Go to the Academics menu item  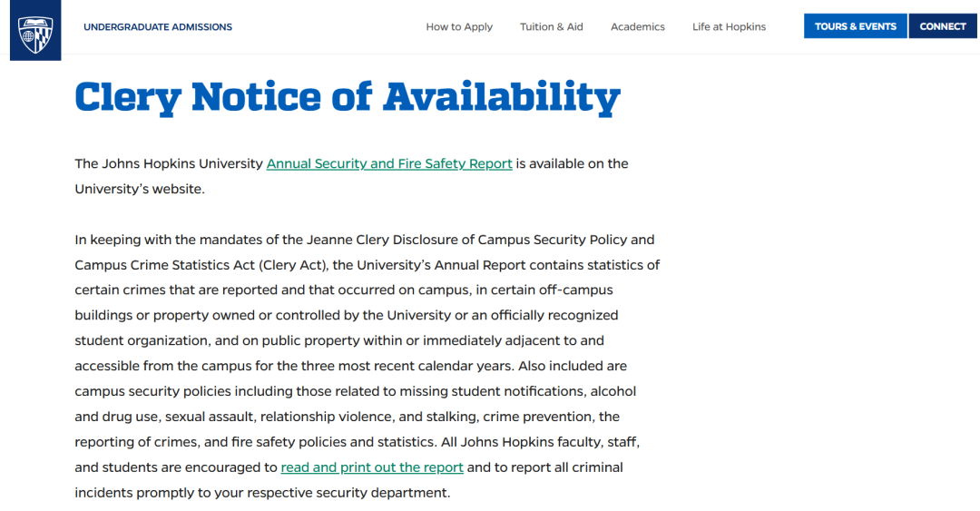point(638,27)
